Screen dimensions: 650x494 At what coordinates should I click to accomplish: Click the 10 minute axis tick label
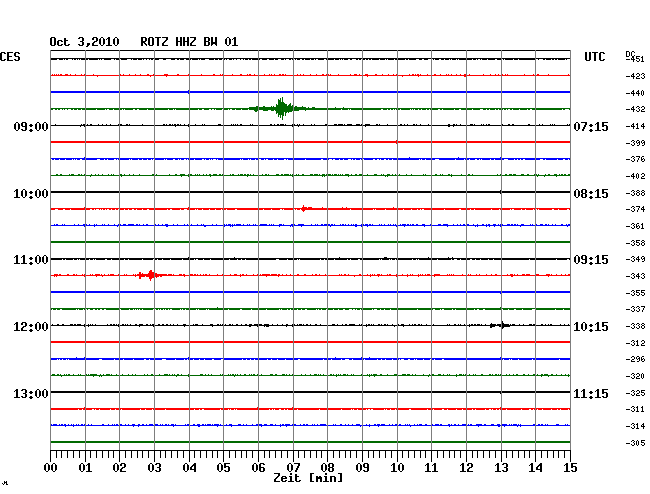point(397,468)
